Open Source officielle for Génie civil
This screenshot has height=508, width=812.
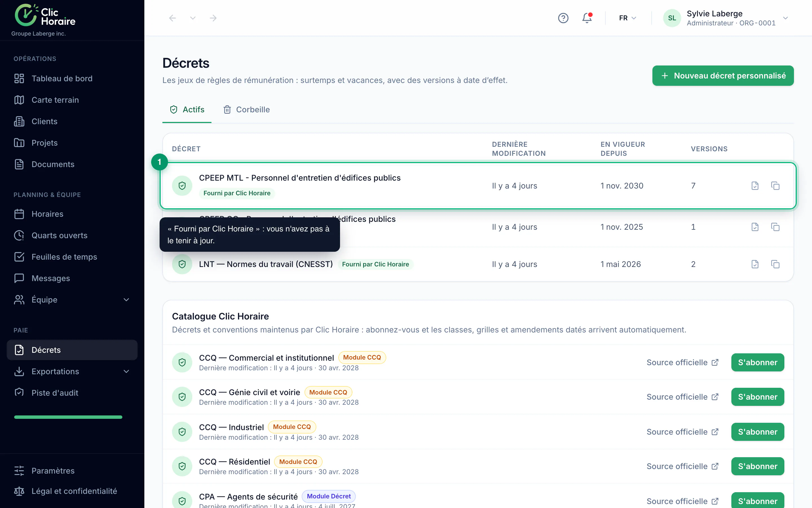pos(683,397)
